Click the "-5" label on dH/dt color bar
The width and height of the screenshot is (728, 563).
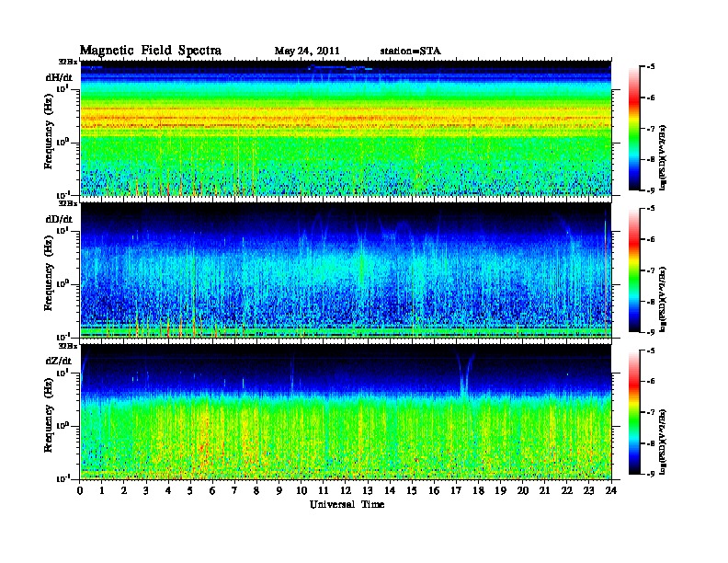(x=650, y=67)
